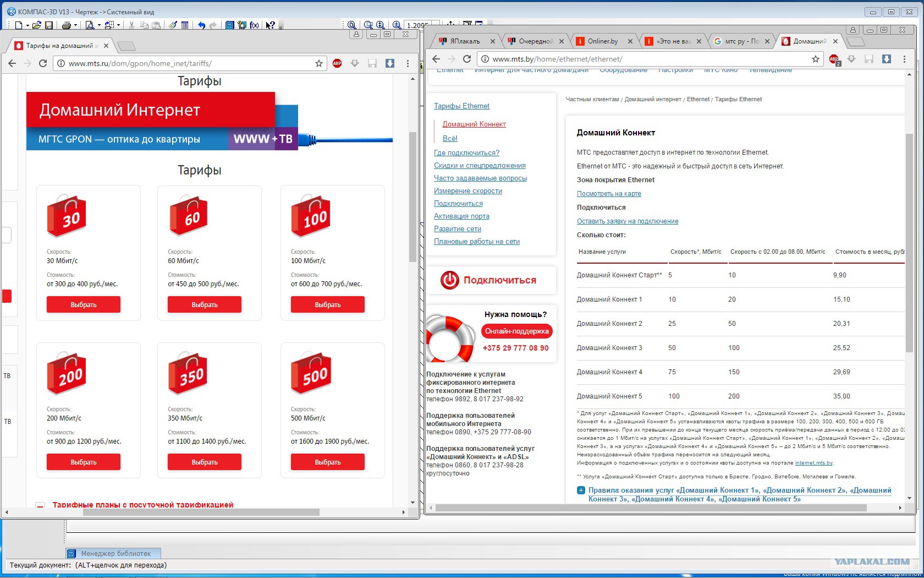Click Онлайн-поддержка red button
The height and width of the screenshot is (578, 924).
(x=516, y=331)
